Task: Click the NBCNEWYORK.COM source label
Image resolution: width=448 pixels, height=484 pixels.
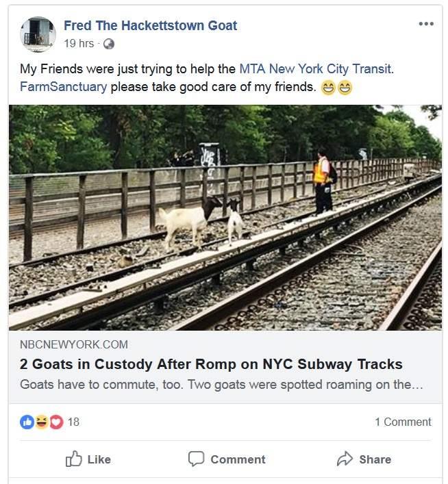Action: [74, 344]
